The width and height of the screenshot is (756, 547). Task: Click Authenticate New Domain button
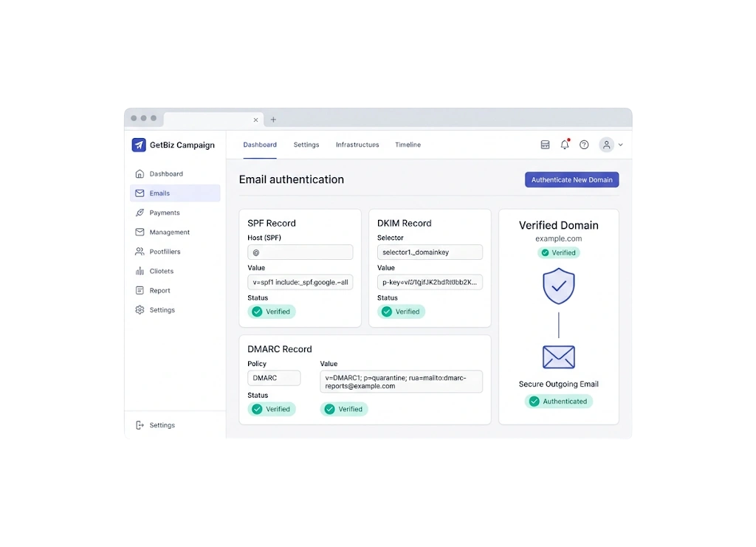pyautogui.click(x=572, y=180)
